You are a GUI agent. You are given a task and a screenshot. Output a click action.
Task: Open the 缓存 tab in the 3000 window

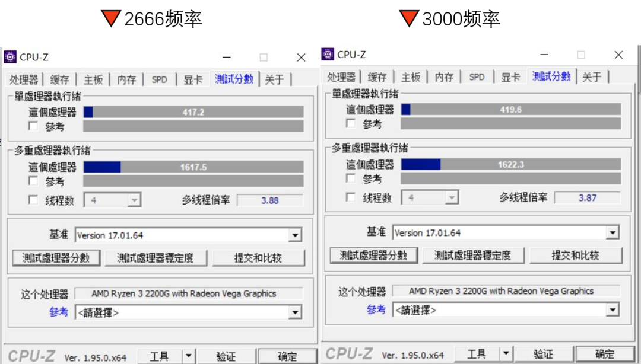coord(377,77)
